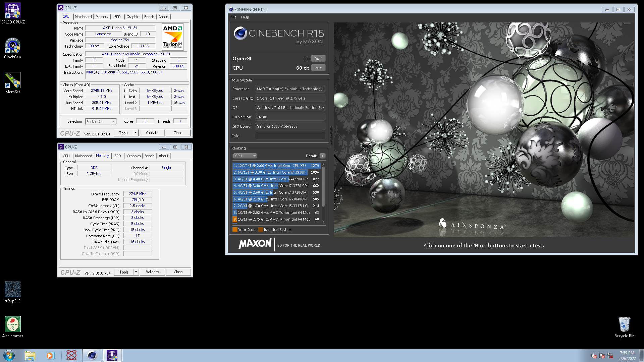644x362 pixels.
Task: Click Validate in top CPU-Z window
Action: tap(152, 133)
